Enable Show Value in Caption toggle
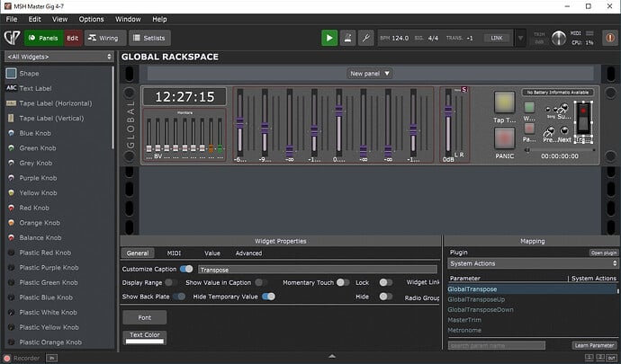 tap(261, 282)
